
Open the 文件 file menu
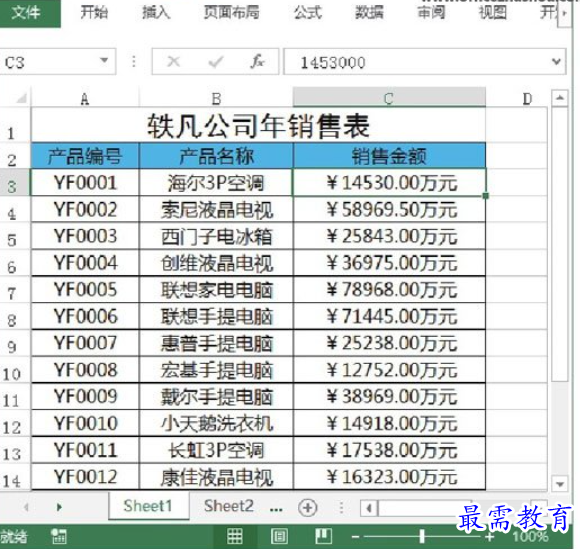pyautogui.click(x=30, y=13)
